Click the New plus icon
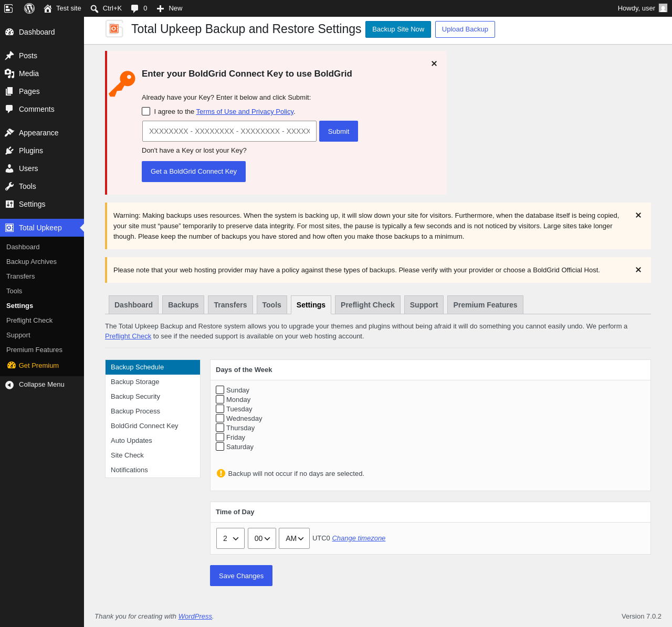Image resolution: width=672 pixels, height=627 pixels. tap(161, 8)
